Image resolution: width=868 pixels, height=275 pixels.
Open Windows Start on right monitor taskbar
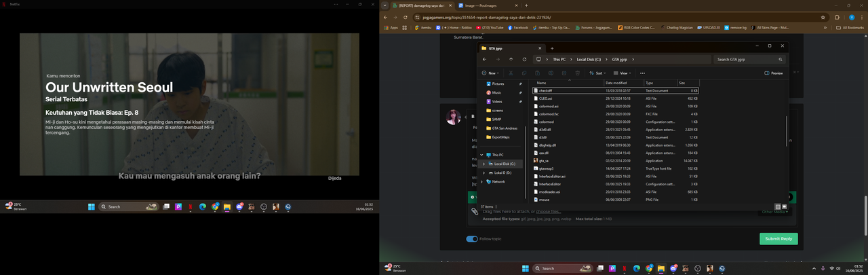[x=525, y=269]
